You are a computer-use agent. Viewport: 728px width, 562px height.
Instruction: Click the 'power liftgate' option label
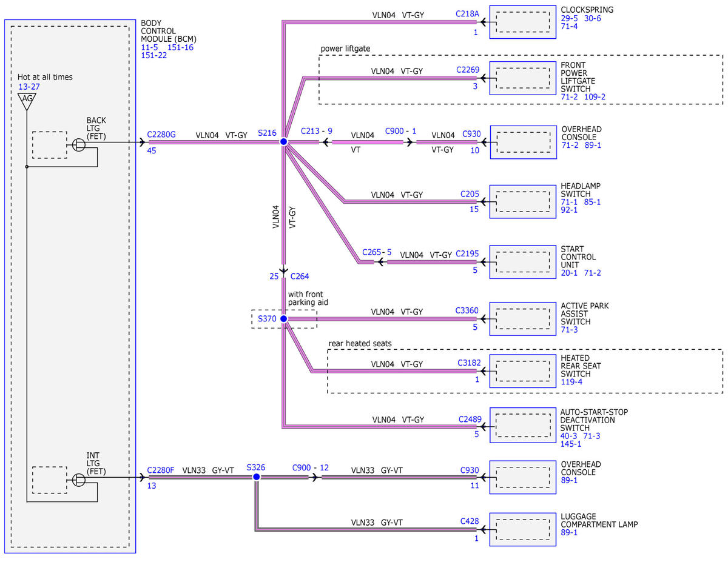pos(345,49)
